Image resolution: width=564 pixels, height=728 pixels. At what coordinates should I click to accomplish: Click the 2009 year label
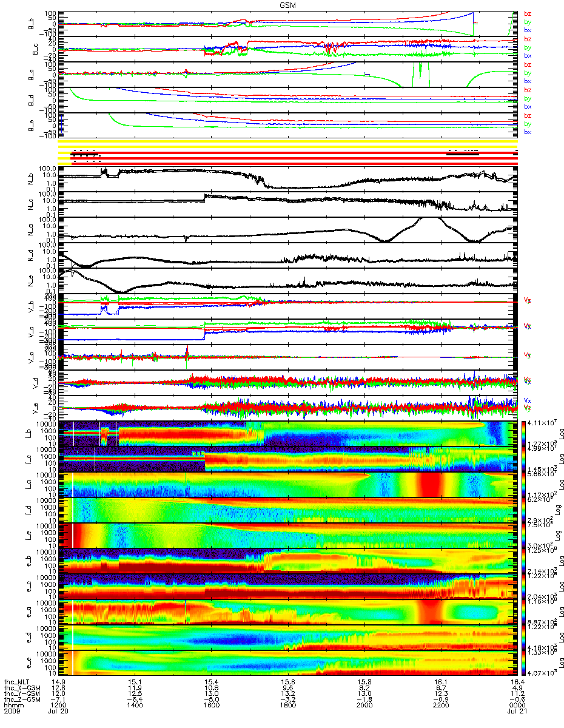click(x=13, y=712)
